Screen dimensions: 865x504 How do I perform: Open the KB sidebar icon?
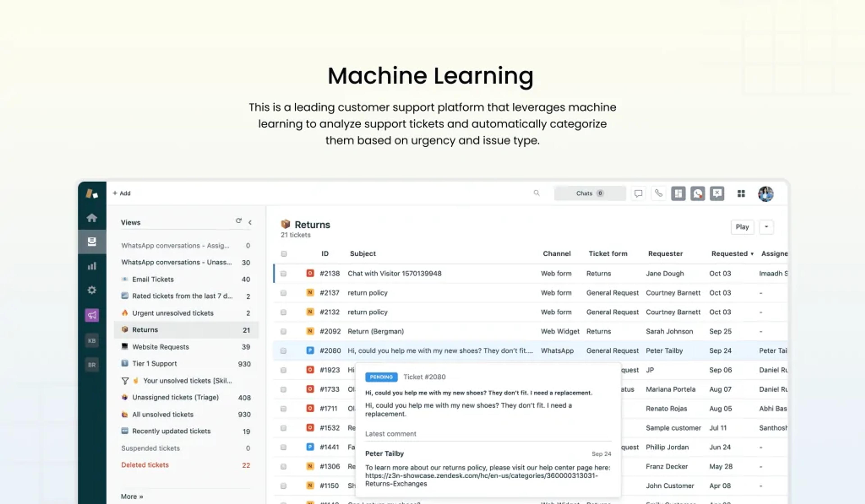pyautogui.click(x=92, y=341)
